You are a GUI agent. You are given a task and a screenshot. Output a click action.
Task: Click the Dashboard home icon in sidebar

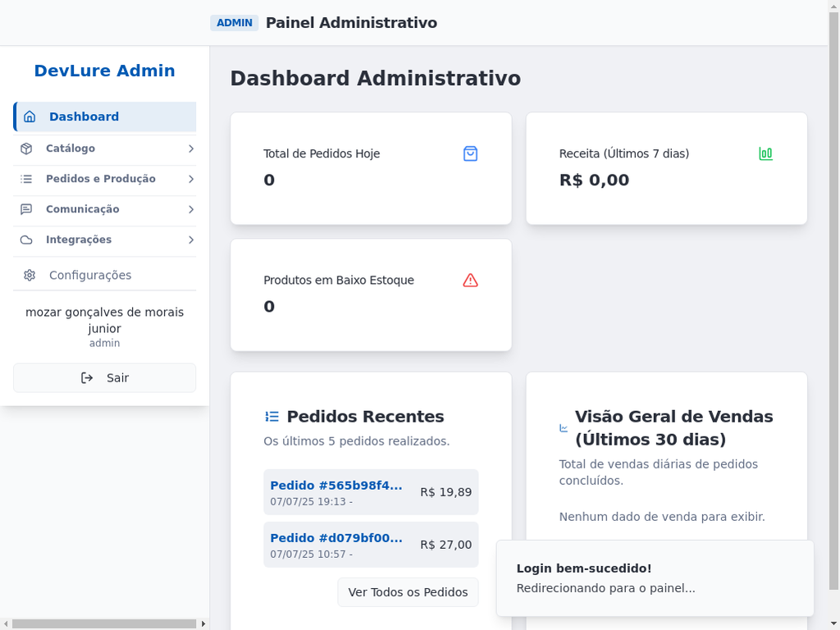(30, 116)
